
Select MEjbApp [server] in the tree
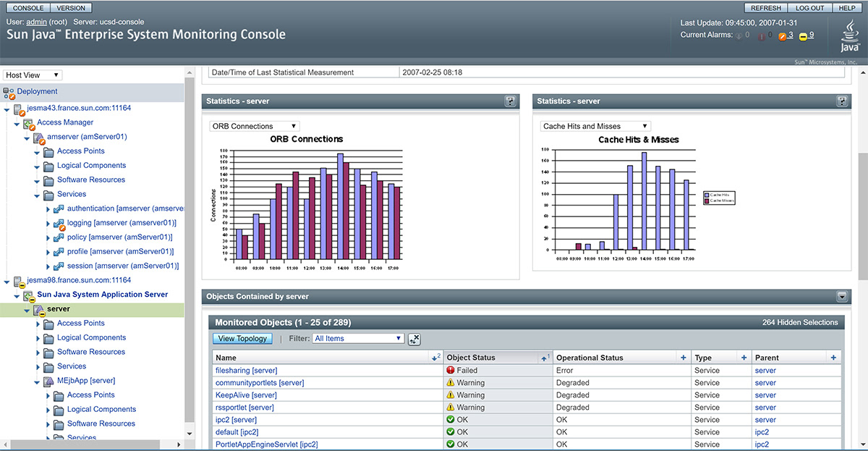pyautogui.click(x=86, y=381)
